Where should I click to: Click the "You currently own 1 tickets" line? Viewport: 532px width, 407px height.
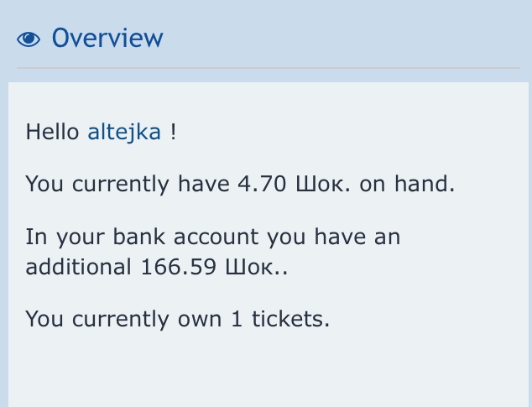point(179,319)
